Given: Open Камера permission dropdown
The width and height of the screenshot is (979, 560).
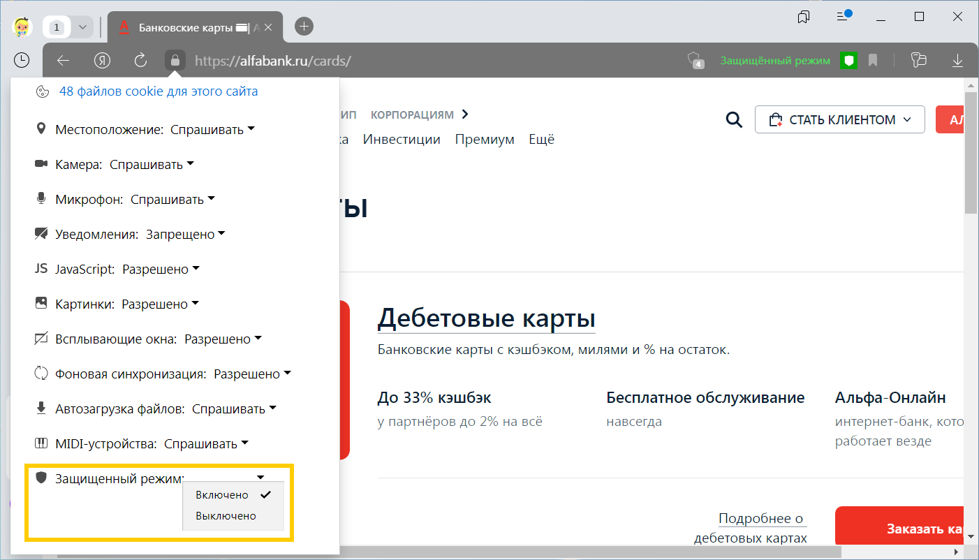Looking at the screenshot, I should 152,164.
